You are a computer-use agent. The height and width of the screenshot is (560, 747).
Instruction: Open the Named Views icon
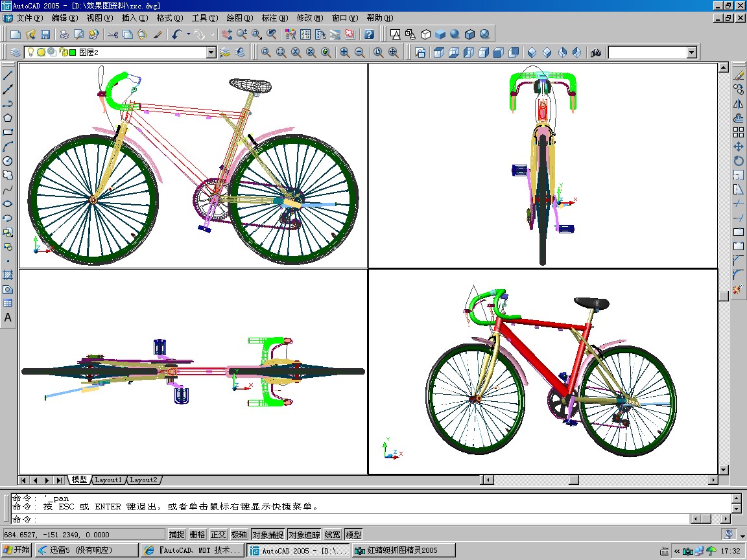tap(420, 52)
